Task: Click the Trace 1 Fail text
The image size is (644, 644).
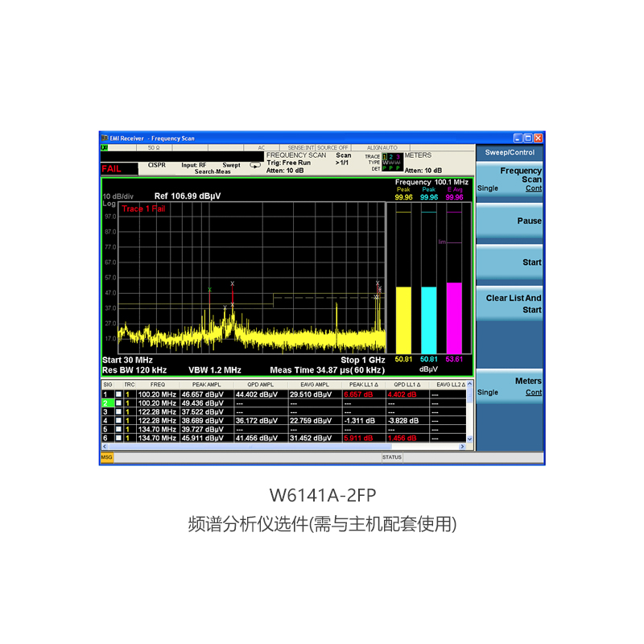Action: coord(143,208)
